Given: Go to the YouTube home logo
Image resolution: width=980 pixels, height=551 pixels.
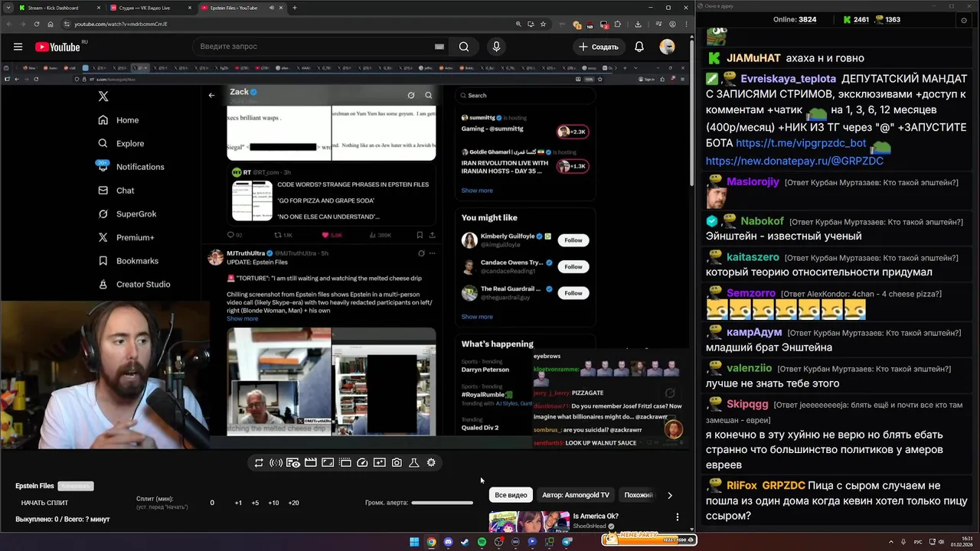Looking at the screenshot, I should click(57, 47).
